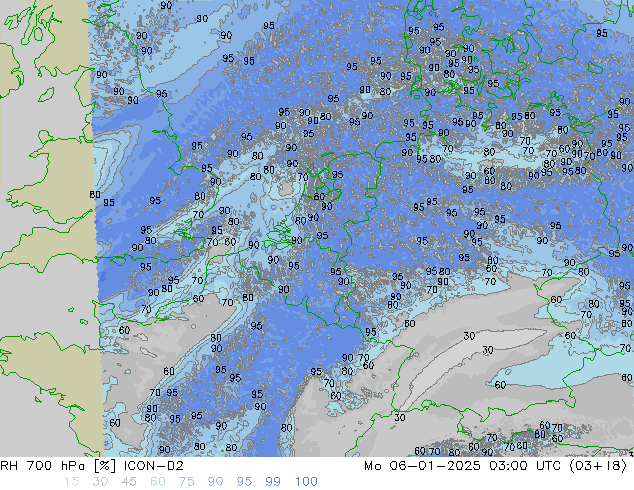Click the "03:00 UTC" time label

click(x=525, y=466)
